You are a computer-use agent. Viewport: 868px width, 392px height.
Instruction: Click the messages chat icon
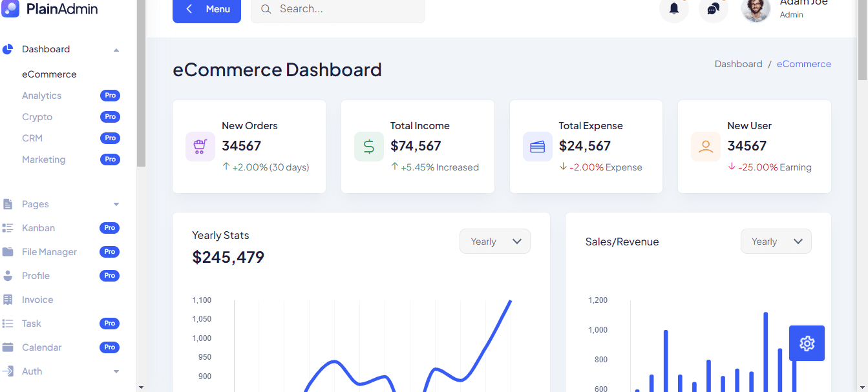click(x=713, y=9)
